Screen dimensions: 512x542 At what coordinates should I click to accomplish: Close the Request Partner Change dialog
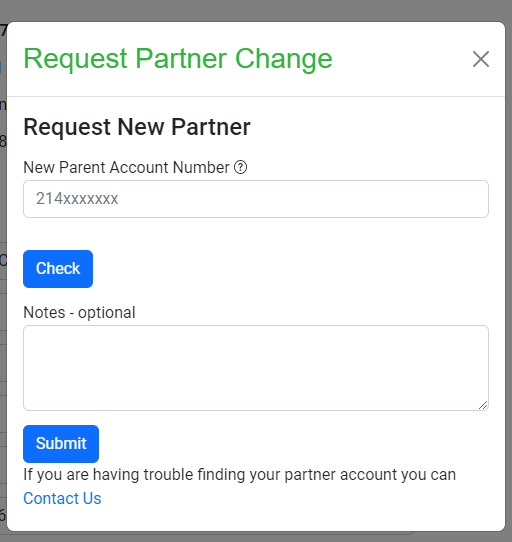coord(481,59)
